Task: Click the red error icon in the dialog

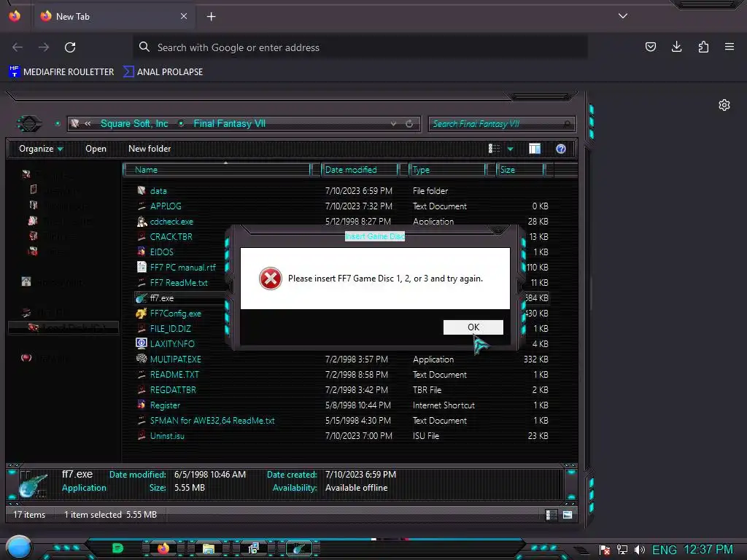Action: pos(270,279)
